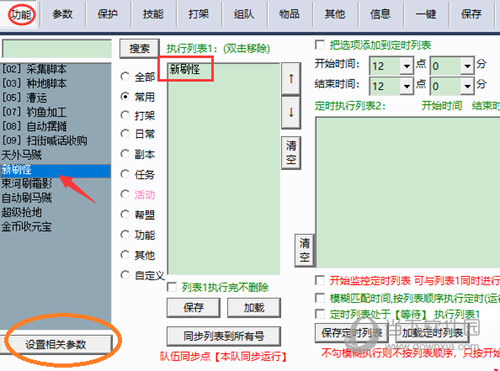Image resolution: width=500 pixels, height=371 pixels.
Task: Move the list item up with ↑ button
Action: 291,79
